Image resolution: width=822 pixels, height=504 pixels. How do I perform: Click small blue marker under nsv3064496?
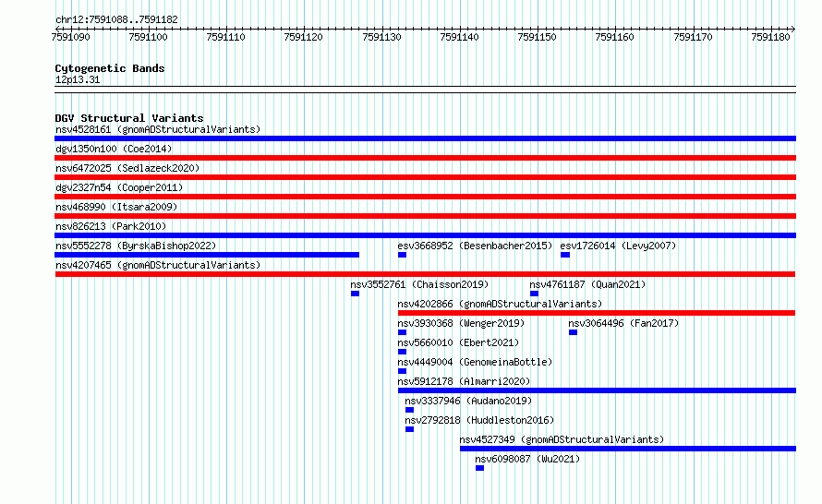(x=573, y=332)
